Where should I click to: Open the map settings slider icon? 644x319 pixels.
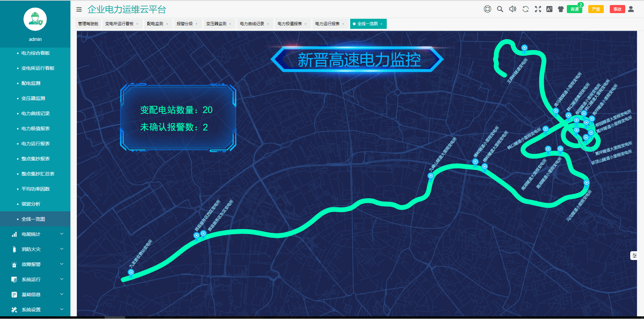pos(634,256)
